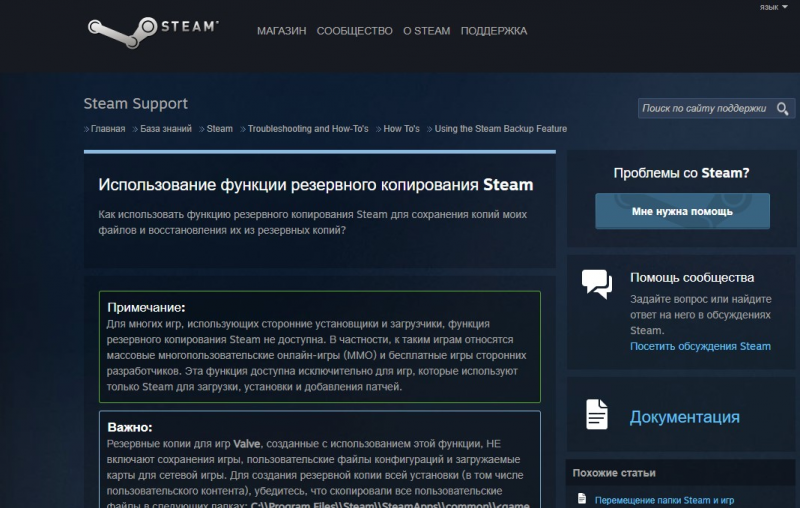The width and height of the screenshot is (800, 508).
Task: Open the ПОДДЕРЖКА menu item
Action: click(x=494, y=31)
